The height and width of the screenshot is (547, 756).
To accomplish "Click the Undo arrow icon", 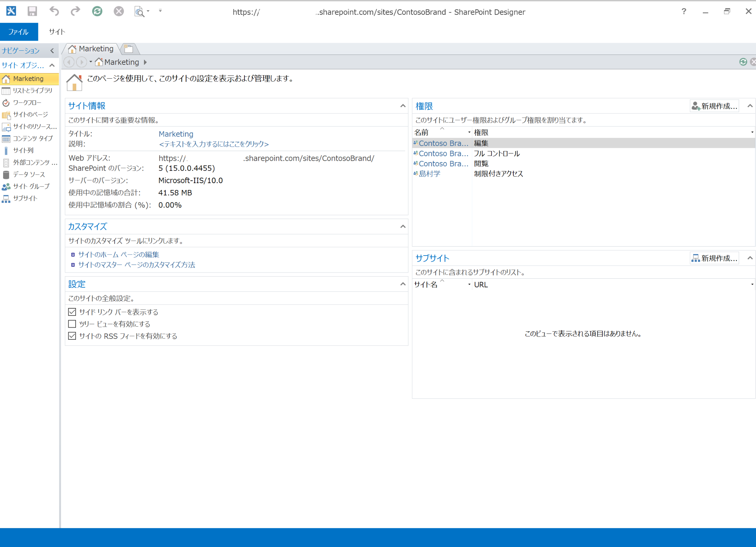I will point(54,11).
